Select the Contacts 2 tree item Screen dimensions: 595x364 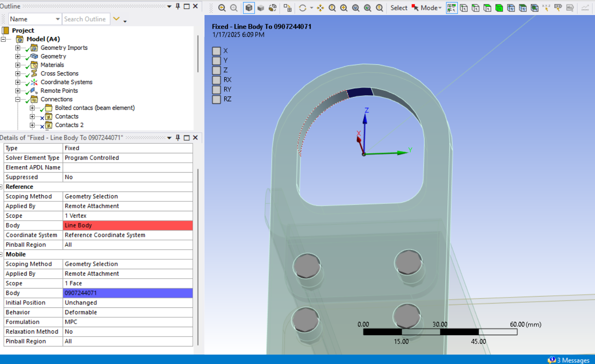69,125
